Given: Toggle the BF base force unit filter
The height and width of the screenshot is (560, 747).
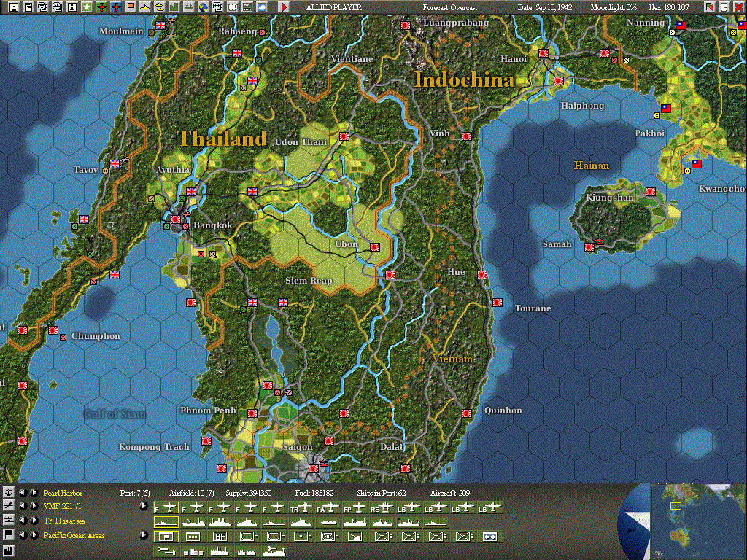Looking at the screenshot, I should click(220, 537).
